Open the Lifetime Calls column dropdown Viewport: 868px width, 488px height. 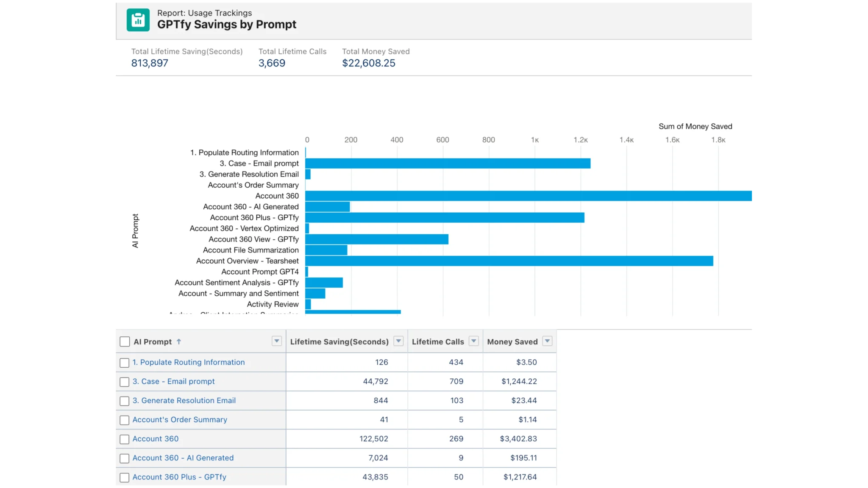click(473, 341)
